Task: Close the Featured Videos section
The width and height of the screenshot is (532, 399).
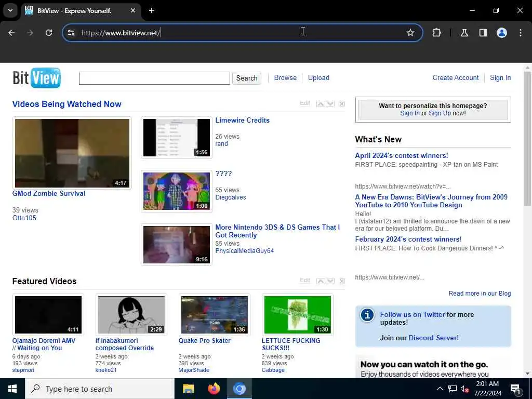Action: 342,281
